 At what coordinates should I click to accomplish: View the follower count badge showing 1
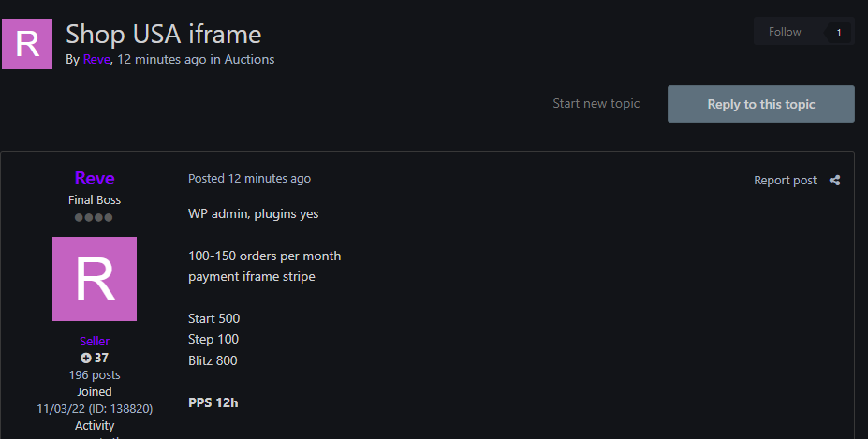838,32
